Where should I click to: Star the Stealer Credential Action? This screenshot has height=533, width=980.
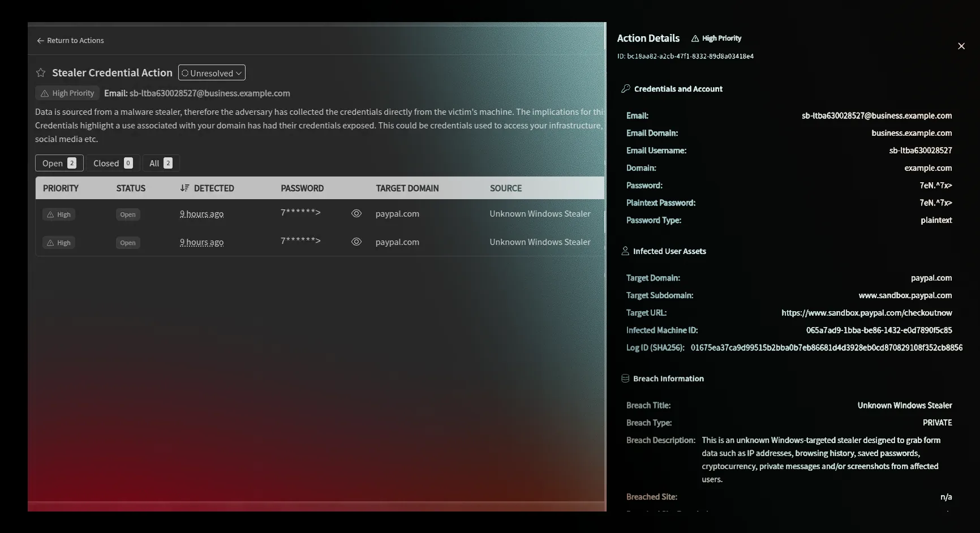click(x=41, y=72)
